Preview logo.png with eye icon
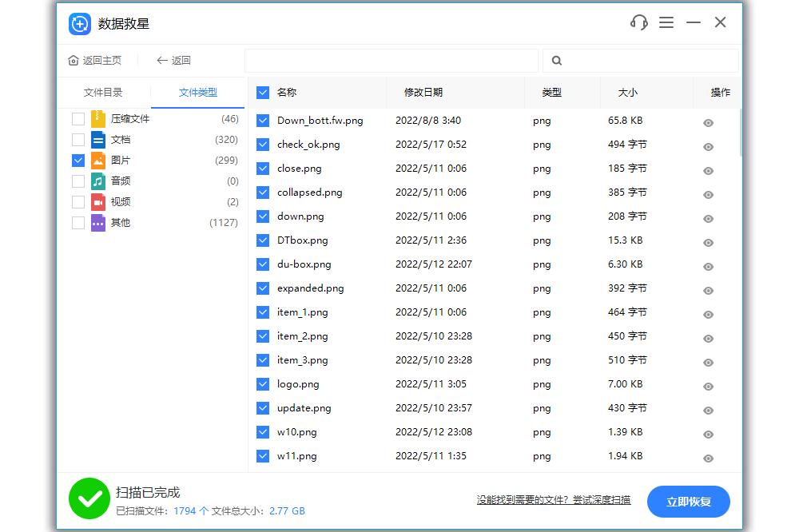799x532 pixels. (708, 387)
